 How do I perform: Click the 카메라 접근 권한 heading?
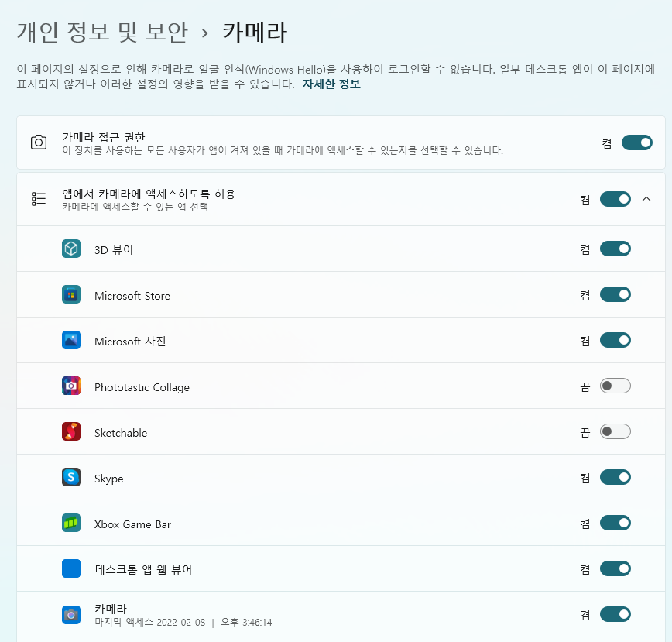tap(104, 137)
